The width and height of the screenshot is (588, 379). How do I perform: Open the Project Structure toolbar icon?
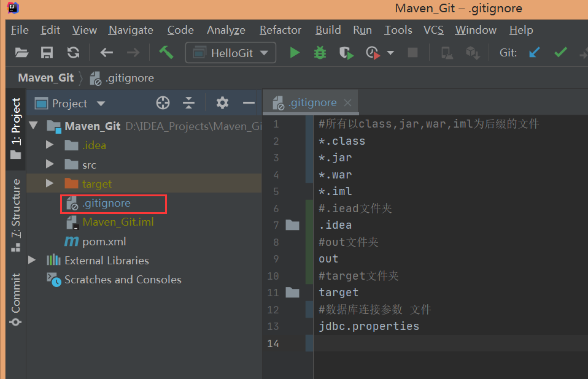click(x=447, y=53)
